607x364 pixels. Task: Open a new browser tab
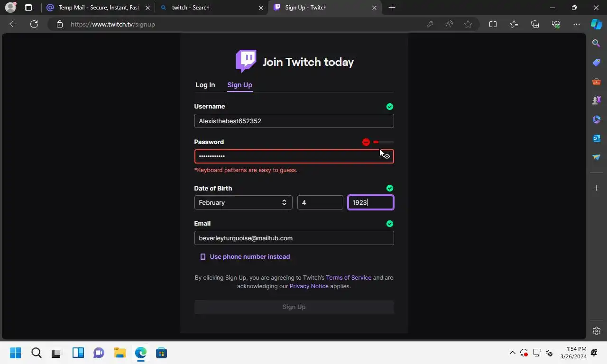click(392, 8)
